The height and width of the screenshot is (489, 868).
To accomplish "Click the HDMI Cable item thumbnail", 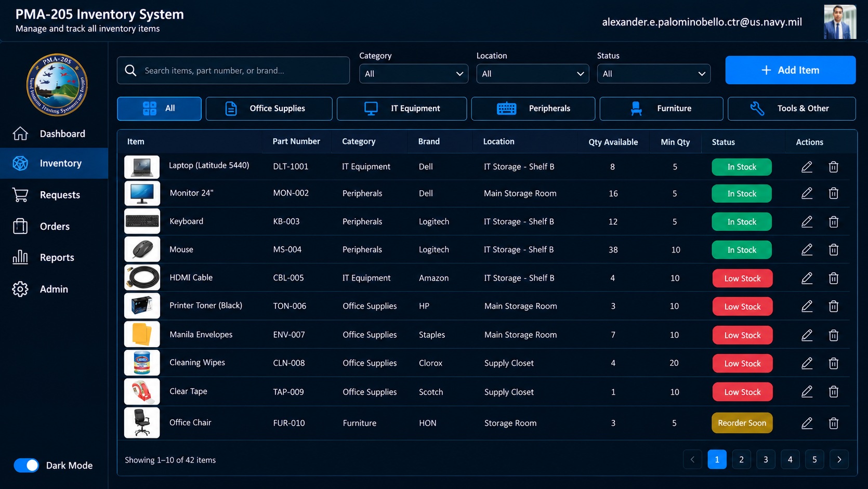I will (x=142, y=277).
